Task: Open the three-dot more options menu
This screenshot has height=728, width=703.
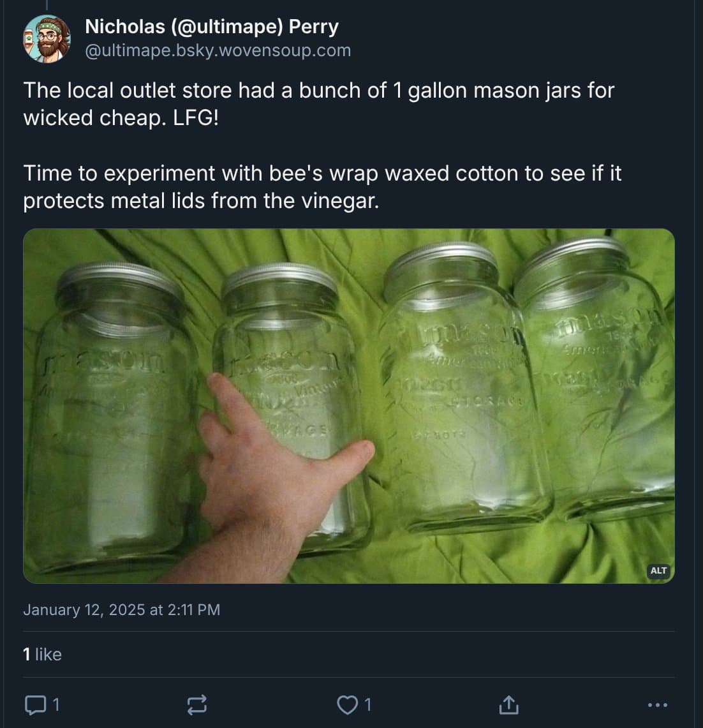Action: tap(657, 705)
